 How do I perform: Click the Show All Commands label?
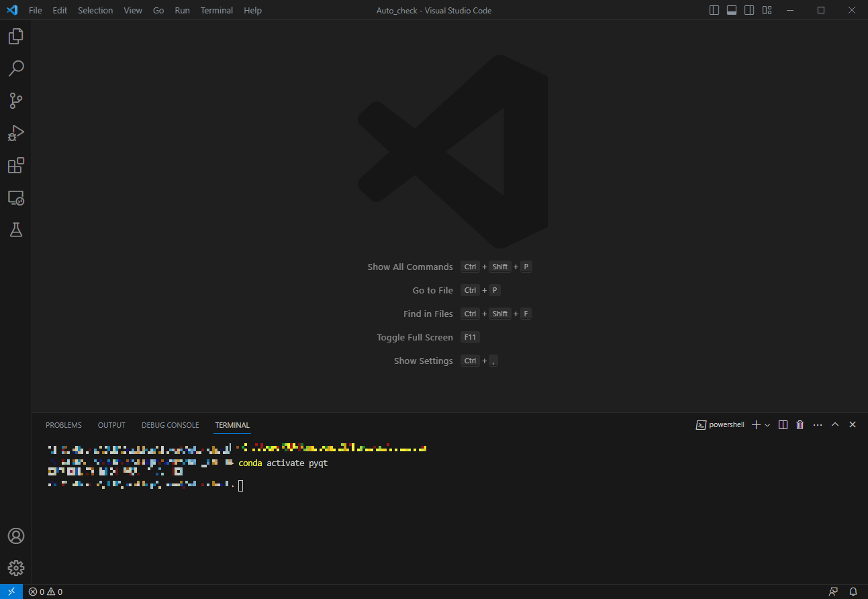pos(410,267)
